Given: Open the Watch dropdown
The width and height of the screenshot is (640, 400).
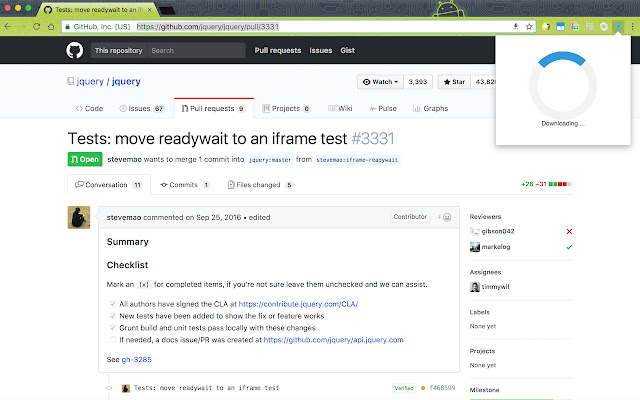Looking at the screenshot, I should 380,82.
